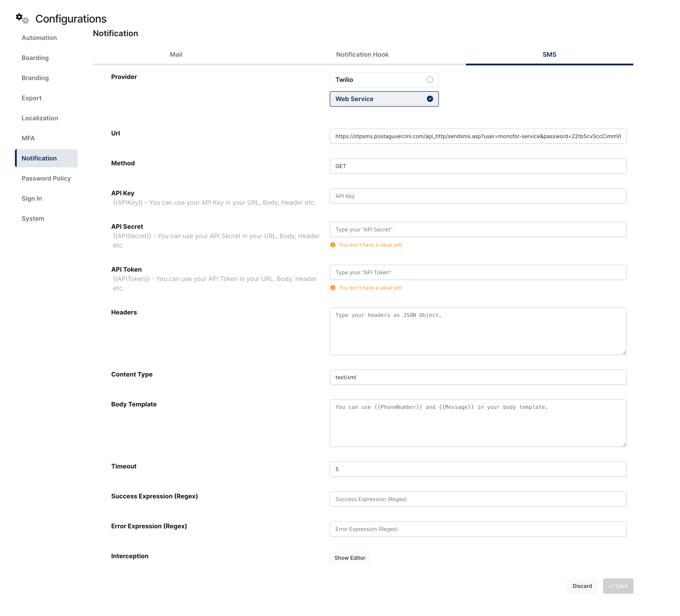Open System in the sidebar
680x616 pixels.
click(x=33, y=219)
